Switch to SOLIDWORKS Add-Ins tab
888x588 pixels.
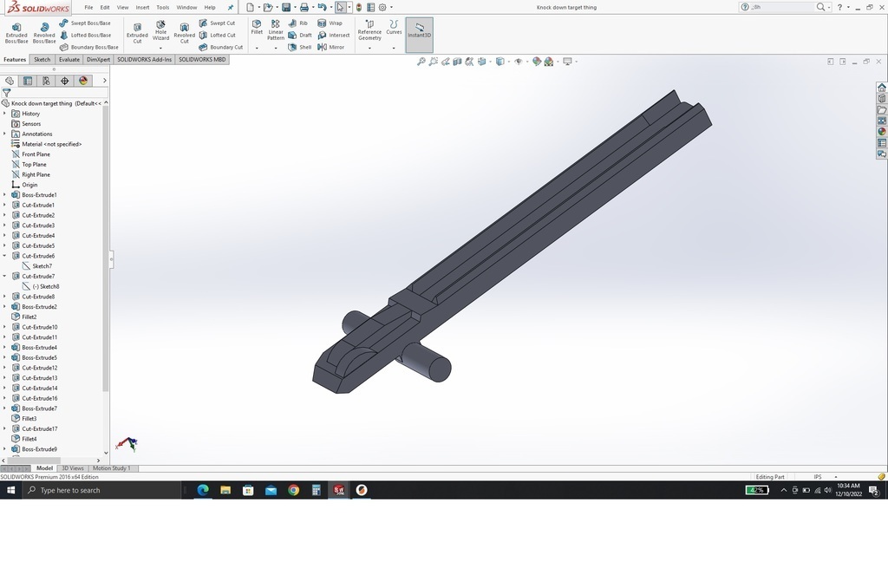145,60
